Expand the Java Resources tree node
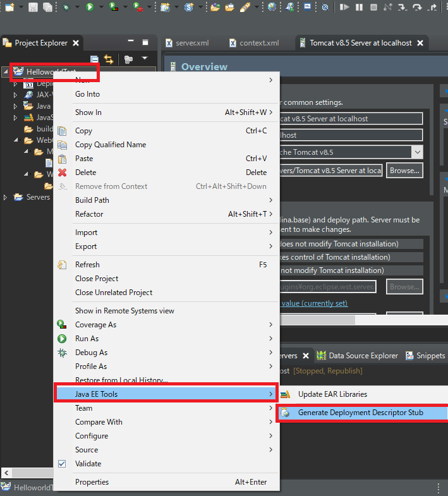Screen dimensions: 448x496 [15, 106]
